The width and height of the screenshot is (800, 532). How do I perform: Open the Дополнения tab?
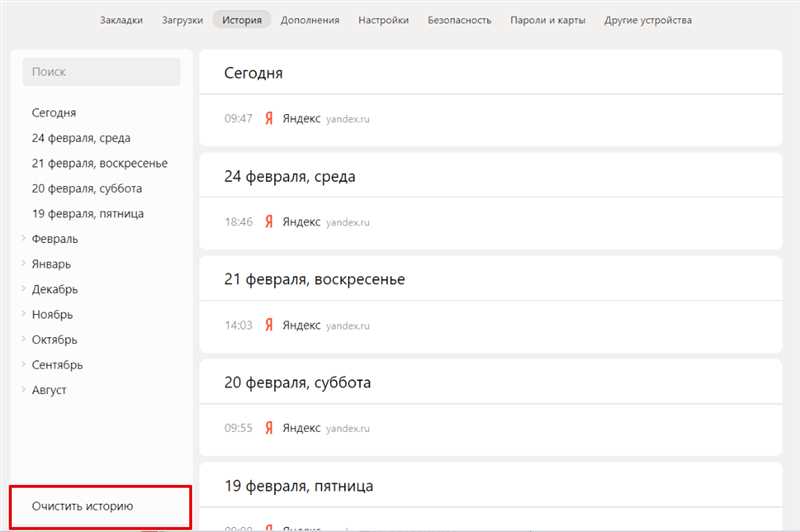pos(310,20)
